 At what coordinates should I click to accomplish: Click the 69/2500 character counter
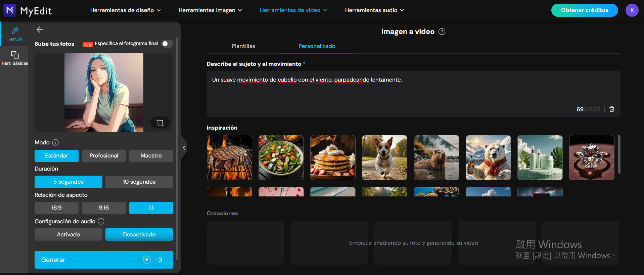[x=588, y=109]
